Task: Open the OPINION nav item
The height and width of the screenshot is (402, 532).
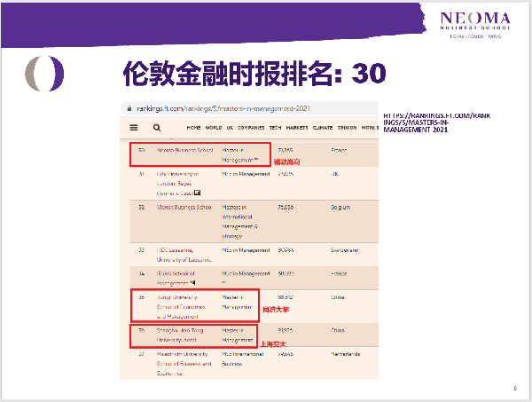Action: (347, 128)
